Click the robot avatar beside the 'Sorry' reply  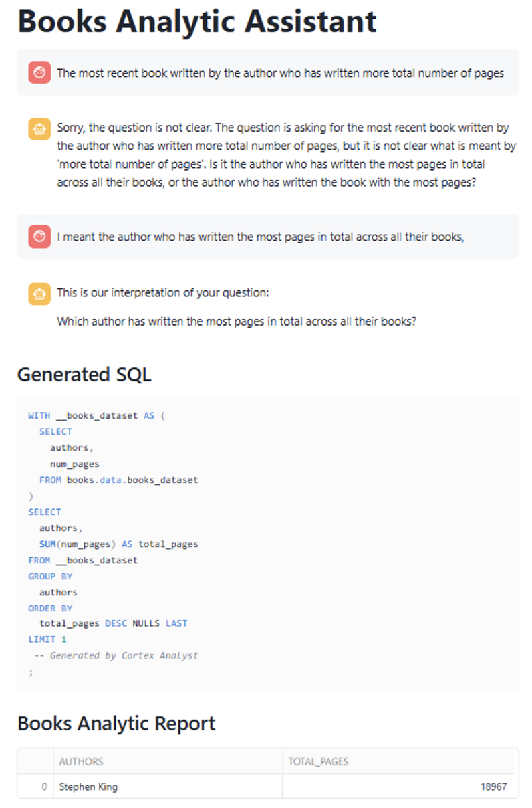39,128
